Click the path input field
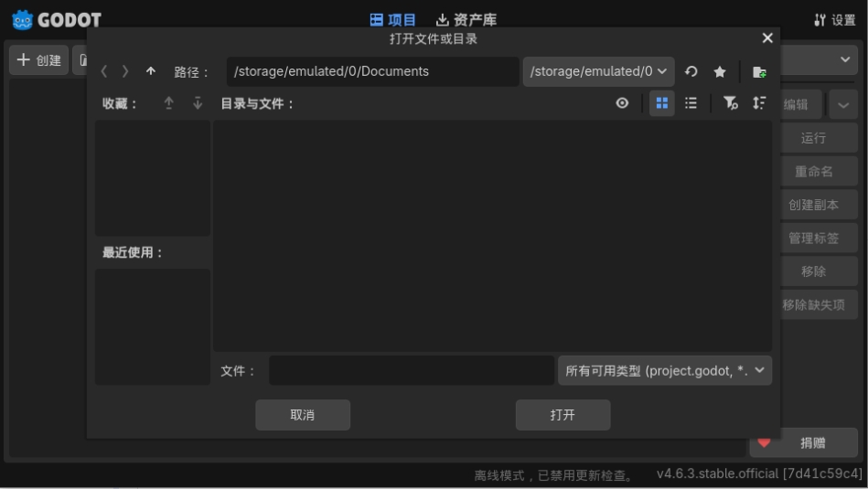The image size is (868, 489). pos(373,71)
